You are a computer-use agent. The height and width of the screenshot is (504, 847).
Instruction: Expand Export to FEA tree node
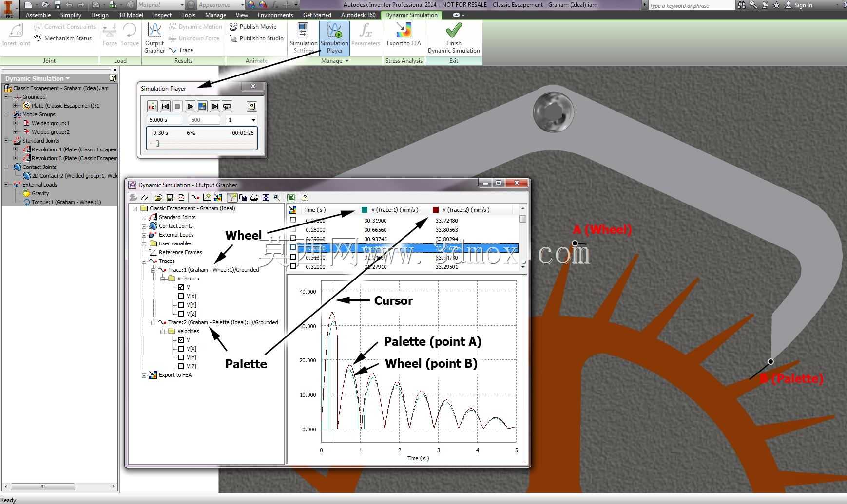144,375
